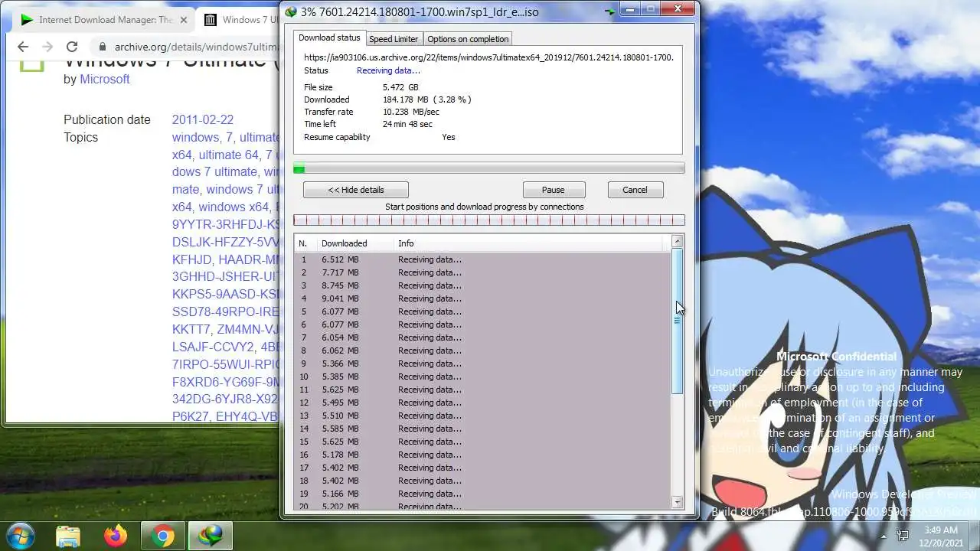Select connection row 8 with 6.062 MB

point(482,350)
